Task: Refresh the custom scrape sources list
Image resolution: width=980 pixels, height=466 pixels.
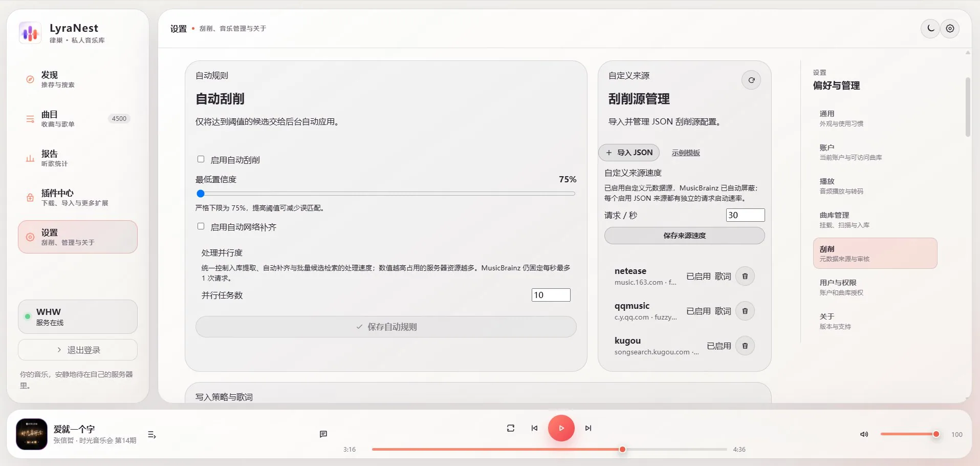Action: [x=751, y=80]
